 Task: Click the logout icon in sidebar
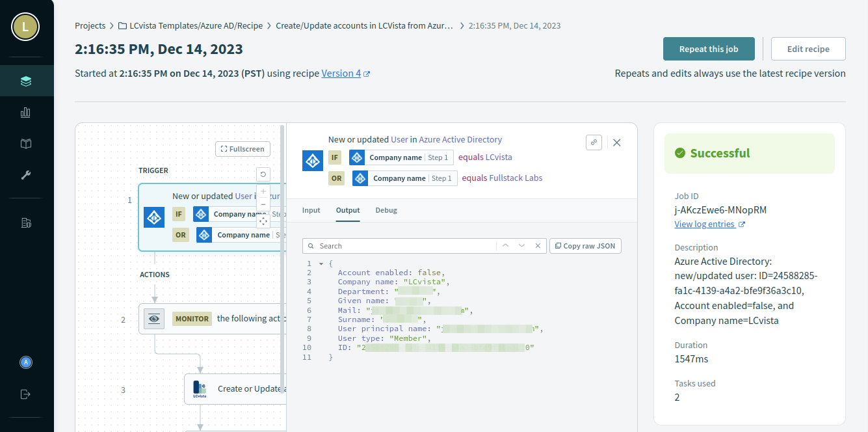pyautogui.click(x=26, y=394)
